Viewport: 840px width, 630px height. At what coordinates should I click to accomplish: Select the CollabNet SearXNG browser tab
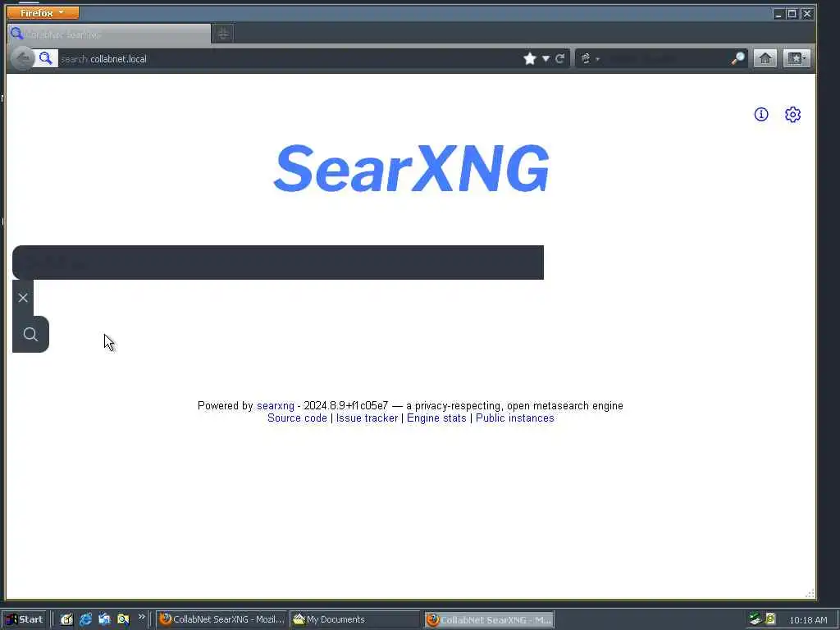(x=109, y=34)
